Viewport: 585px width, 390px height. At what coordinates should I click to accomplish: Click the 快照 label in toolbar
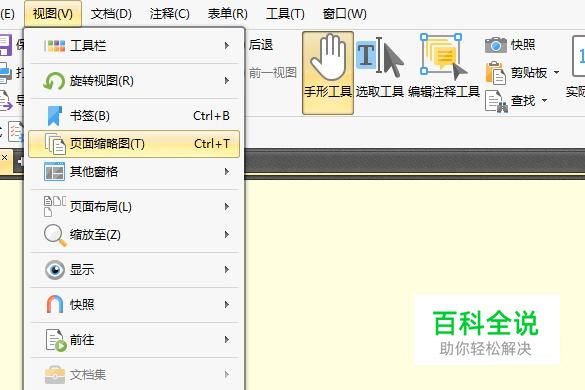523,45
